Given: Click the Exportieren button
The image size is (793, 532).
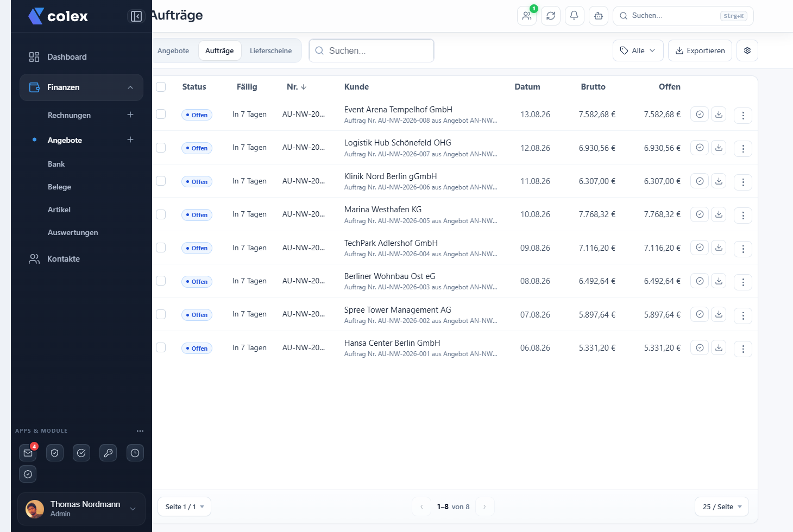Looking at the screenshot, I should (x=700, y=50).
